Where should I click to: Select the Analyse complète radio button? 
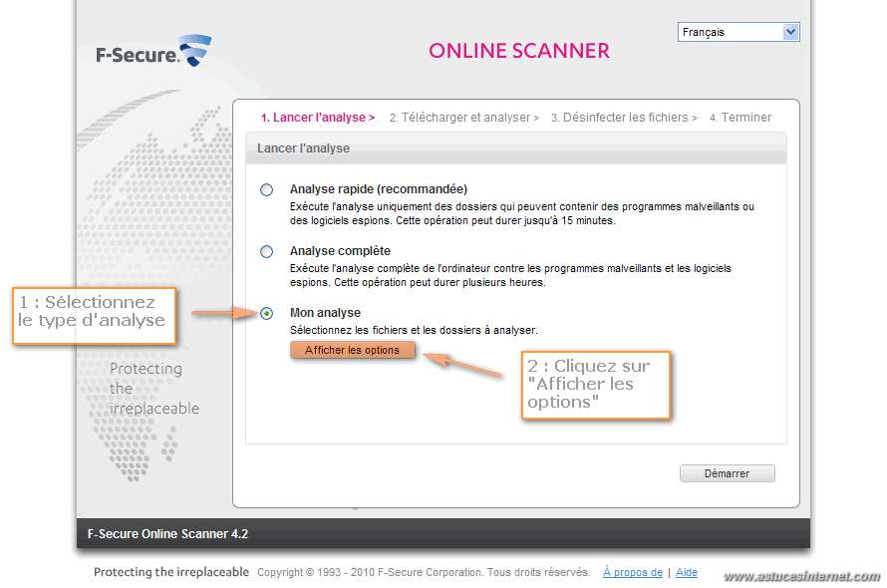tap(266, 251)
